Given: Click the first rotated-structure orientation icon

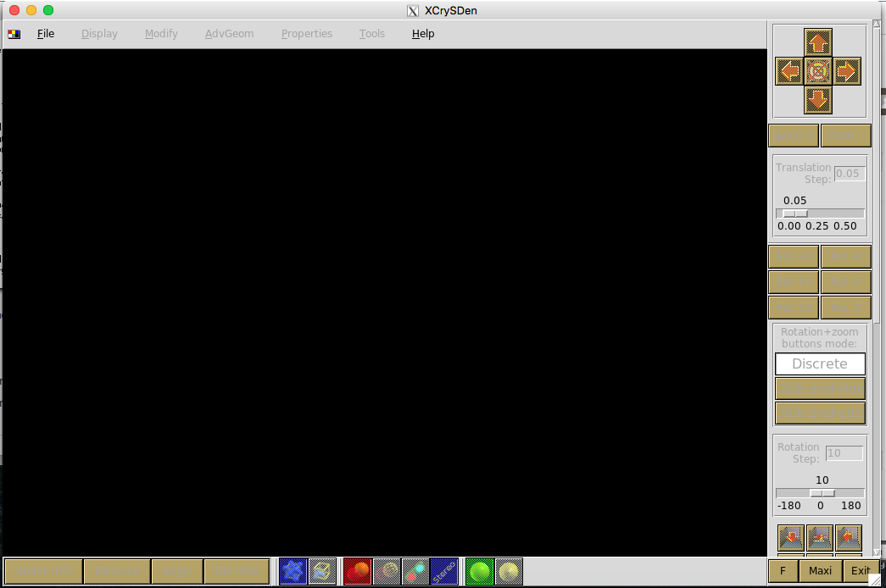Looking at the screenshot, I should 790,538.
